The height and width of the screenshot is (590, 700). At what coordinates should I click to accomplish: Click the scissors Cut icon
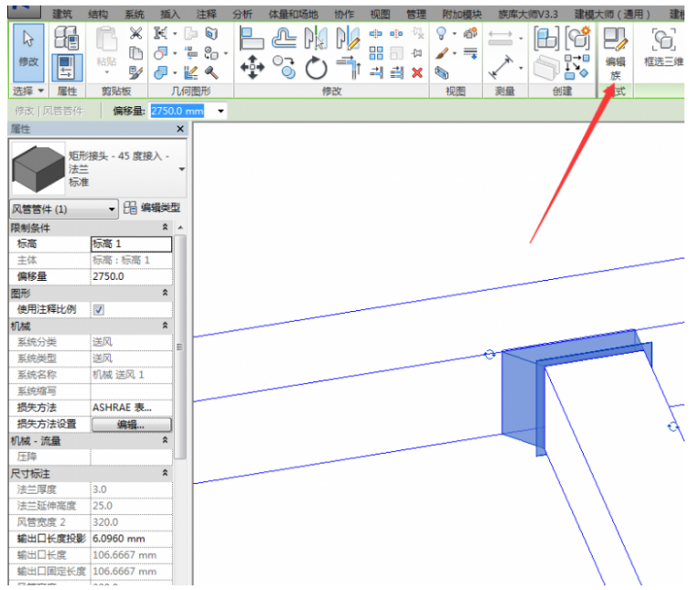[135, 34]
